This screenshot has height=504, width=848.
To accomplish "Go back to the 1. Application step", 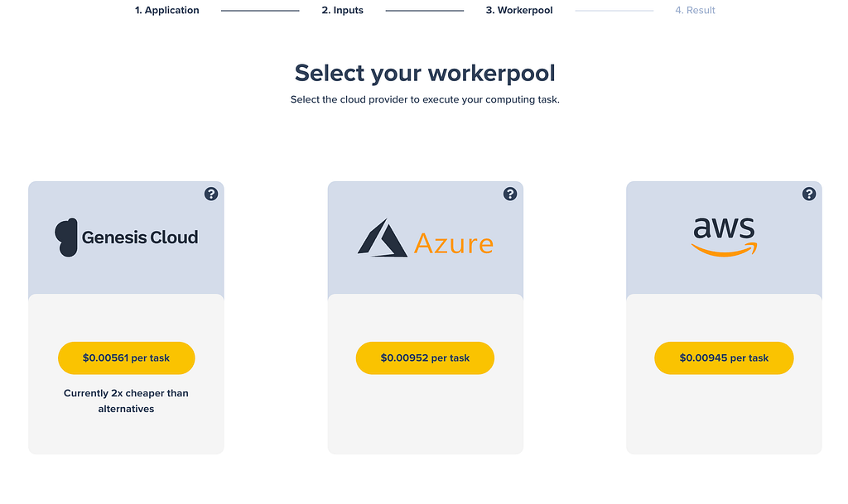I will tap(167, 11).
